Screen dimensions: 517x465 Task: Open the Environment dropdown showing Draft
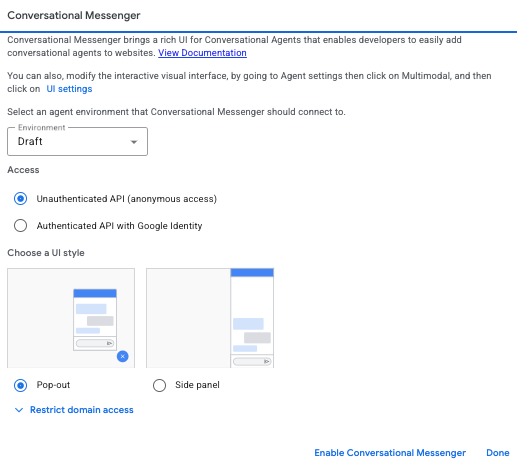(77, 141)
